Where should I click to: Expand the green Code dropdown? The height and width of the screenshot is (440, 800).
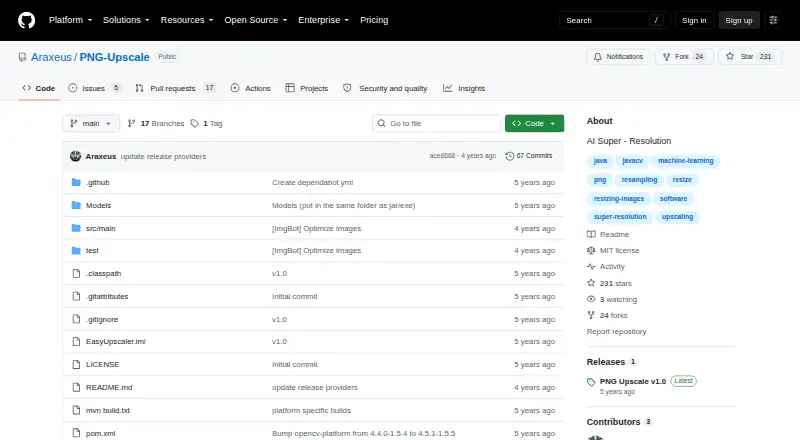(x=534, y=124)
